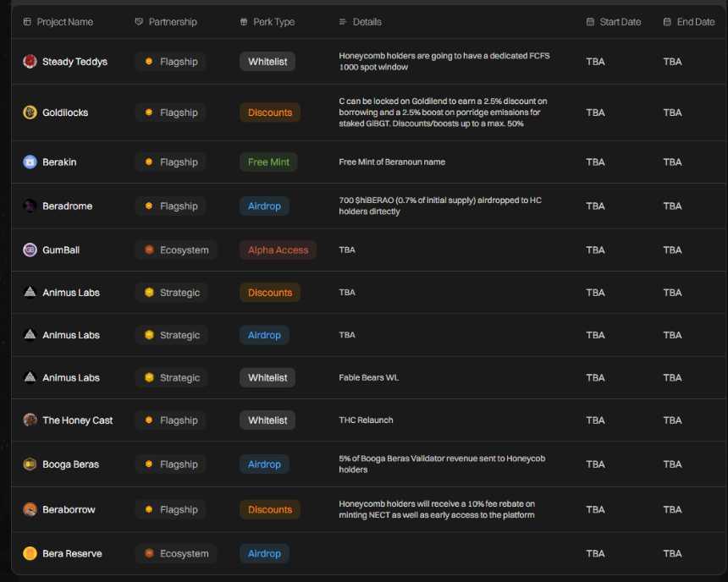Click the 'Fable Bears WL' details text

(x=368, y=377)
